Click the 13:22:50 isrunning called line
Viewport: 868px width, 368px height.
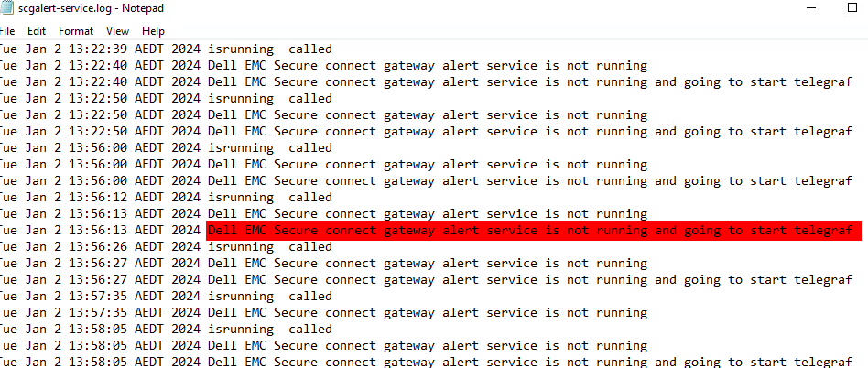[166, 99]
